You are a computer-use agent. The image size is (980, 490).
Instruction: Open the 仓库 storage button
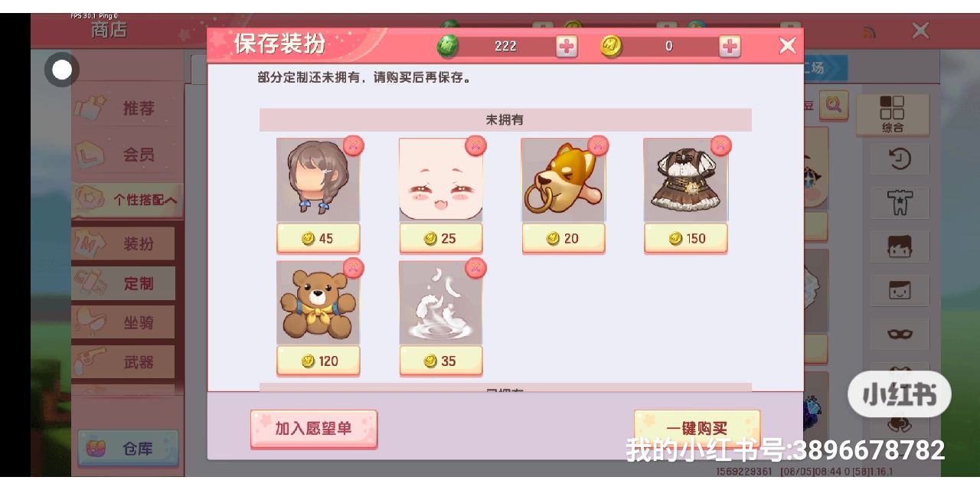[x=128, y=449]
